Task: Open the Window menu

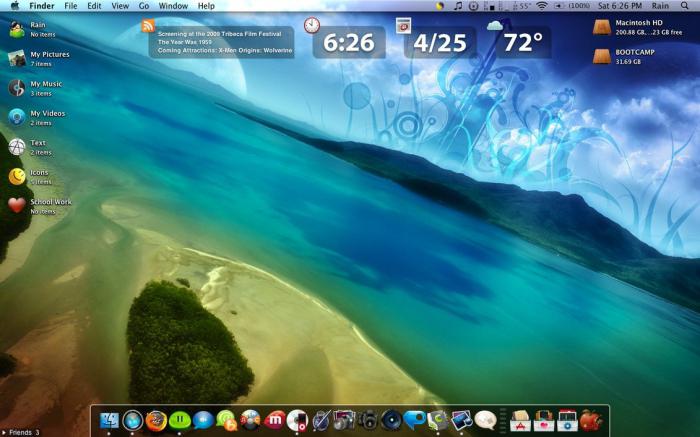Action: (173, 6)
